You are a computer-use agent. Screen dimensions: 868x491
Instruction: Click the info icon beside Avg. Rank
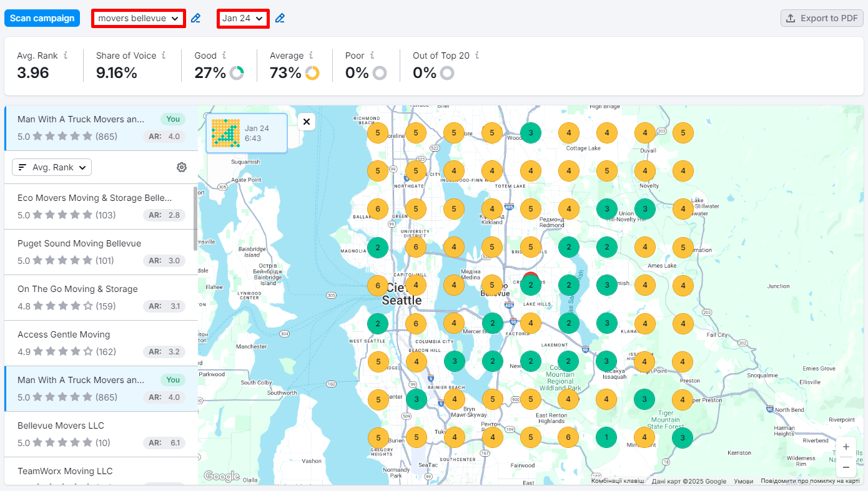tap(65, 56)
